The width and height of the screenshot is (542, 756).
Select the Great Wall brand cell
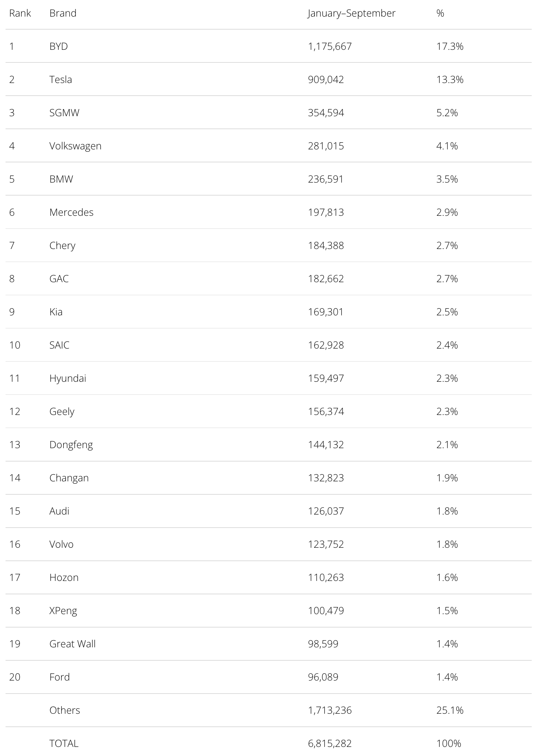coord(73,644)
